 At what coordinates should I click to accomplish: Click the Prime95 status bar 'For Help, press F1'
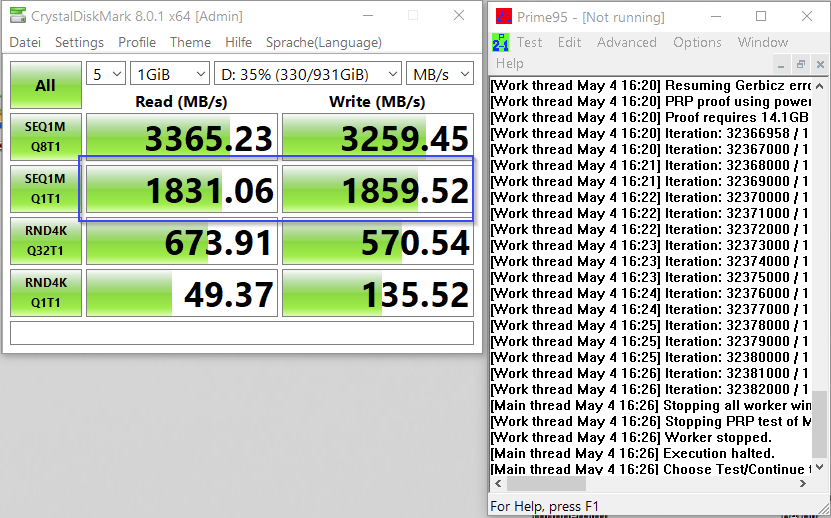click(545, 506)
